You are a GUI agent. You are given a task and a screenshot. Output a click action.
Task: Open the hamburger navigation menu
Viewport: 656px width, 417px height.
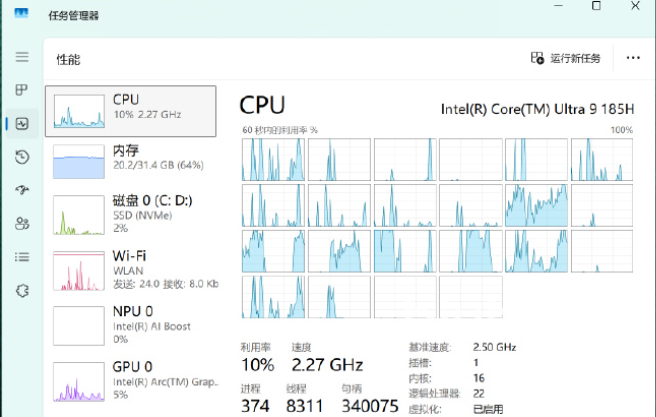click(22, 57)
